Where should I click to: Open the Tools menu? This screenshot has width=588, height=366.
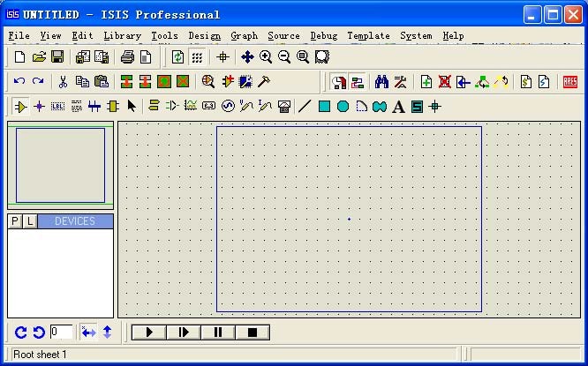point(164,36)
